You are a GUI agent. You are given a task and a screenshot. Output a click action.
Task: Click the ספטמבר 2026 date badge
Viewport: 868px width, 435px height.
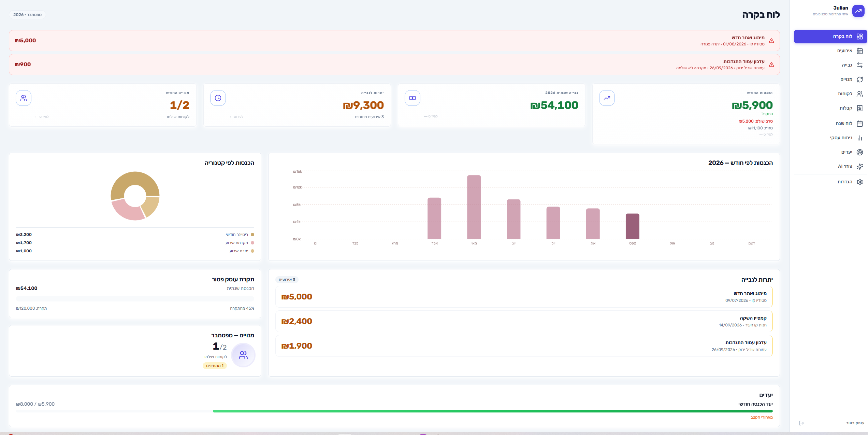27,15
